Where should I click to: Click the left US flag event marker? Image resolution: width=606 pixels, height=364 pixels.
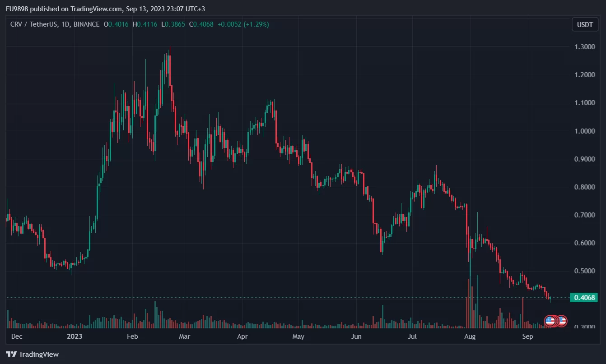point(550,321)
